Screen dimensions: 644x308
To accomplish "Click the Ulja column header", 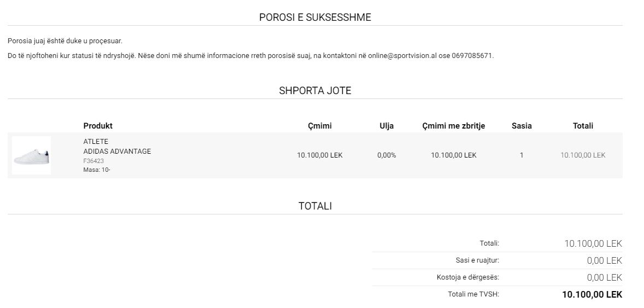I will [387, 126].
